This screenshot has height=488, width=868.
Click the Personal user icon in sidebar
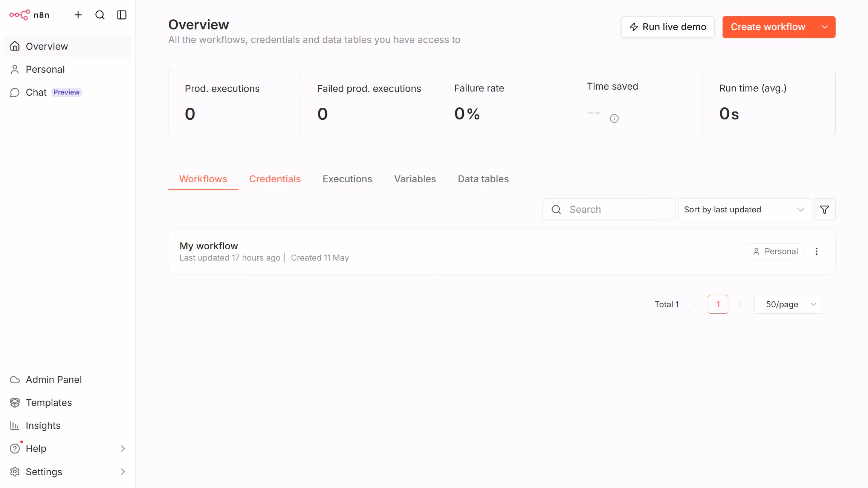coord(15,69)
